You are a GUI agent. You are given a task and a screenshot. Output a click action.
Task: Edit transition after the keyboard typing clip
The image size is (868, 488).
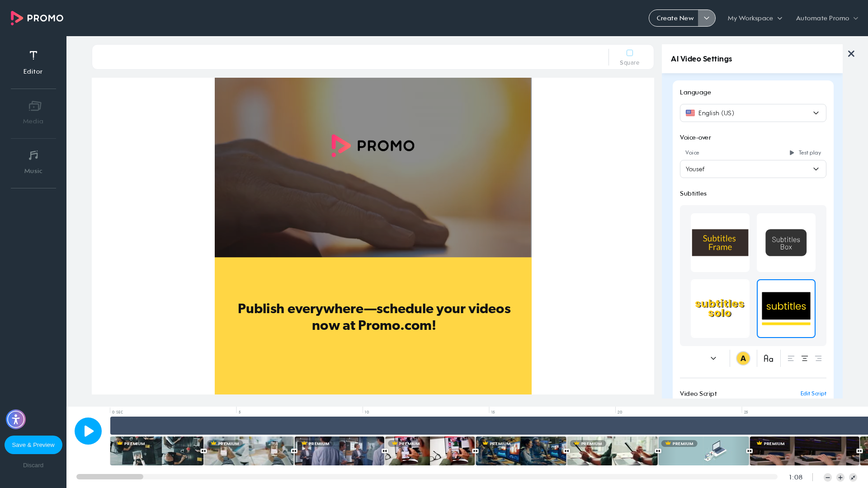pyautogui.click(x=859, y=451)
